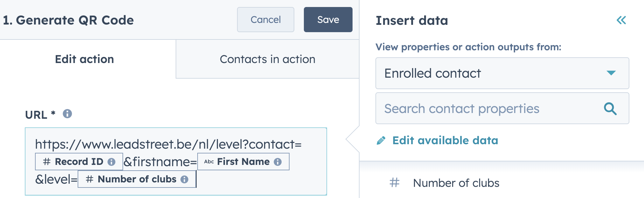Click the URL field info icon
Image resolution: width=644 pixels, height=198 pixels.
[67, 114]
